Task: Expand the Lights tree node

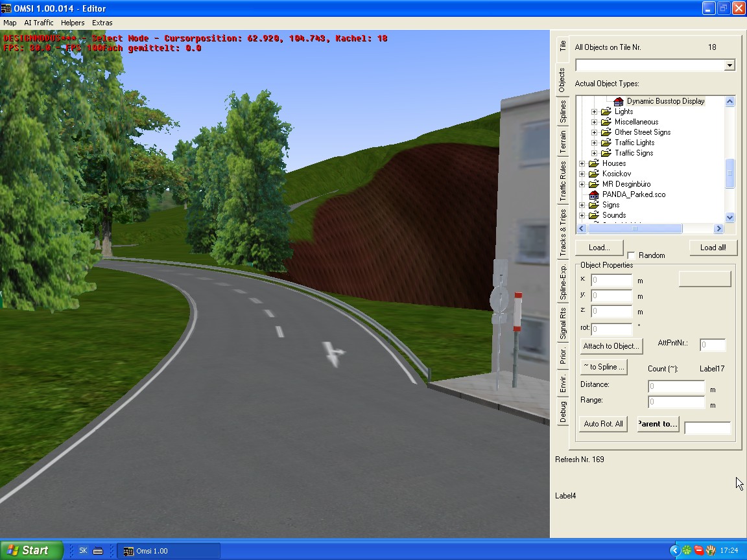Action: [594, 111]
